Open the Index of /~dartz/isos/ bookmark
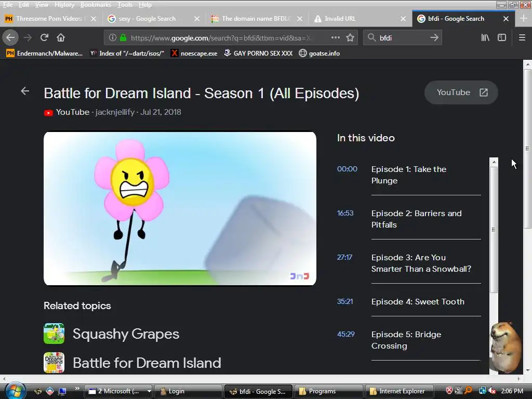Viewport: 532px width, 399px height. tap(127, 54)
